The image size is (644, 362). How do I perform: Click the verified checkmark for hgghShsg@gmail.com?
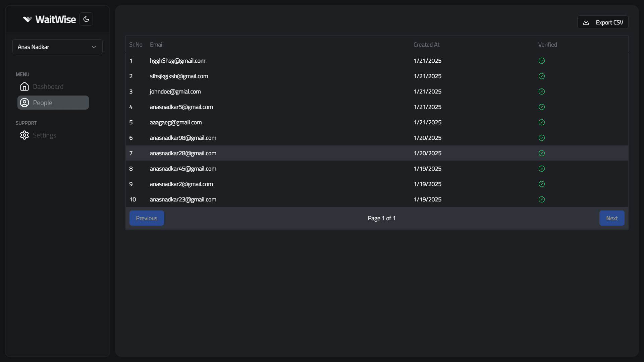pyautogui.click(x=542, y=61)
